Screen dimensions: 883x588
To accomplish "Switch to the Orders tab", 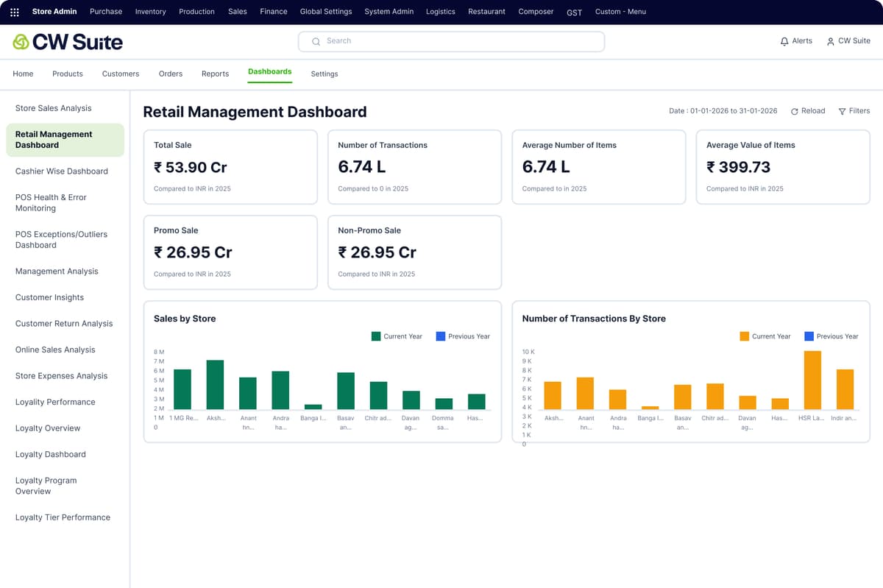I will (x=171, y=74).
